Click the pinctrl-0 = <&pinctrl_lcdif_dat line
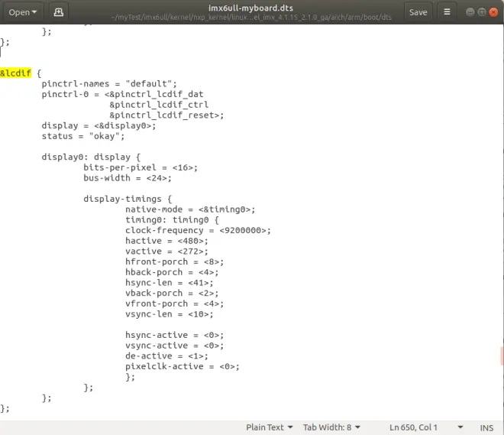Viewport: 504px width, 435px height. tap(122, 94)
